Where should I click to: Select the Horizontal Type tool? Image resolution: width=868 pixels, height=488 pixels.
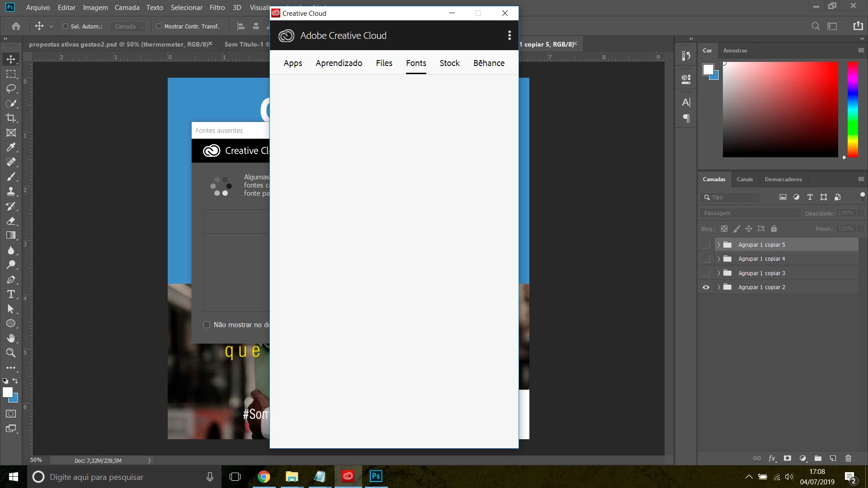[x=11, y=295]
